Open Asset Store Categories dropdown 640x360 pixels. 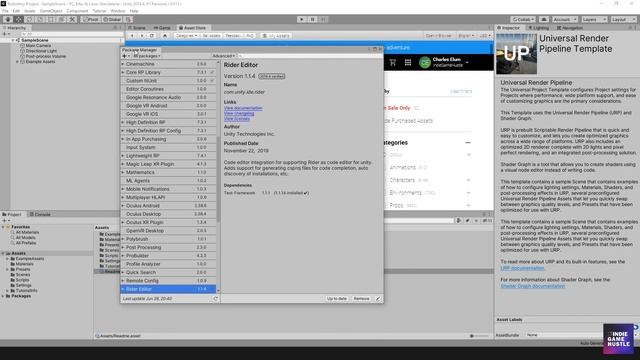pos(187,36)
